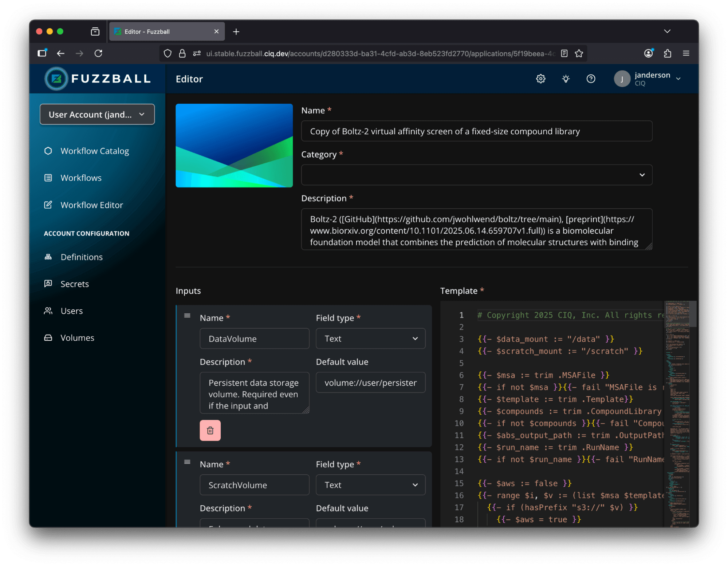Click into the application Description textarea
728x566 pixels.
pyautogui.click(x=476, y=229)
